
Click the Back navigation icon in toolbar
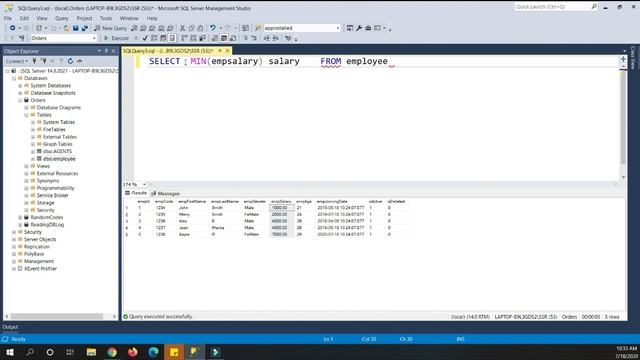coord(13,28)
